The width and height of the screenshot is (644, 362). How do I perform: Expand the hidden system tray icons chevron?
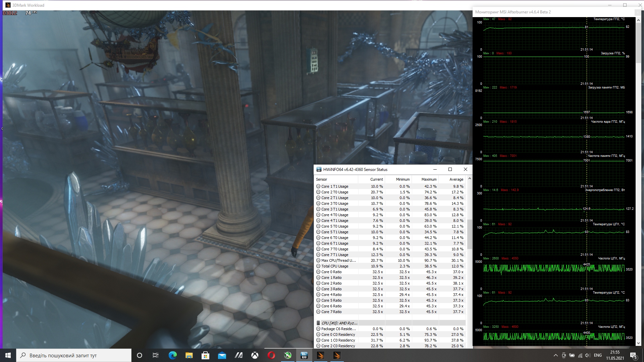pyautogui.click(x=555, y=355)
